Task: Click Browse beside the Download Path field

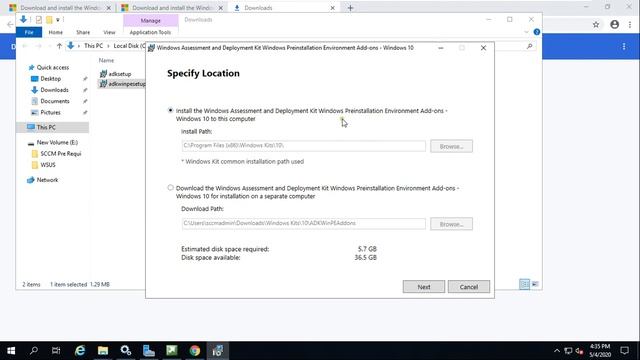Action: point(451,224)
